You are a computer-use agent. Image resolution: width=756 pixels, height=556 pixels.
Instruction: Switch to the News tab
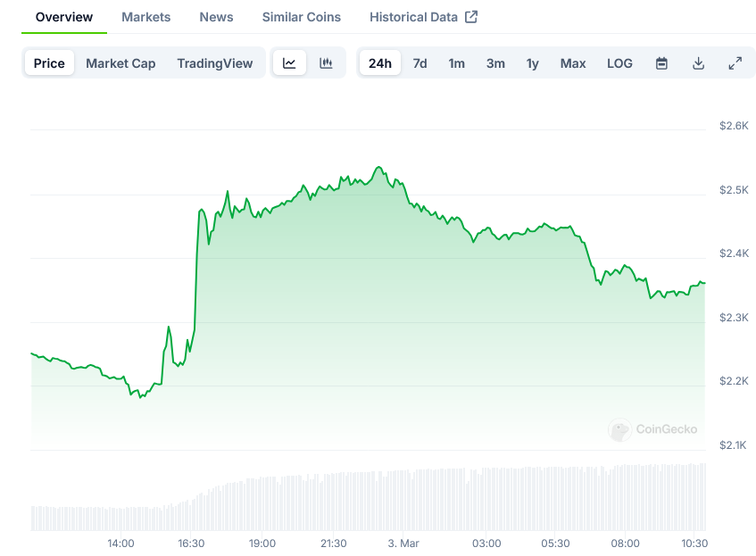coord(217,17)
